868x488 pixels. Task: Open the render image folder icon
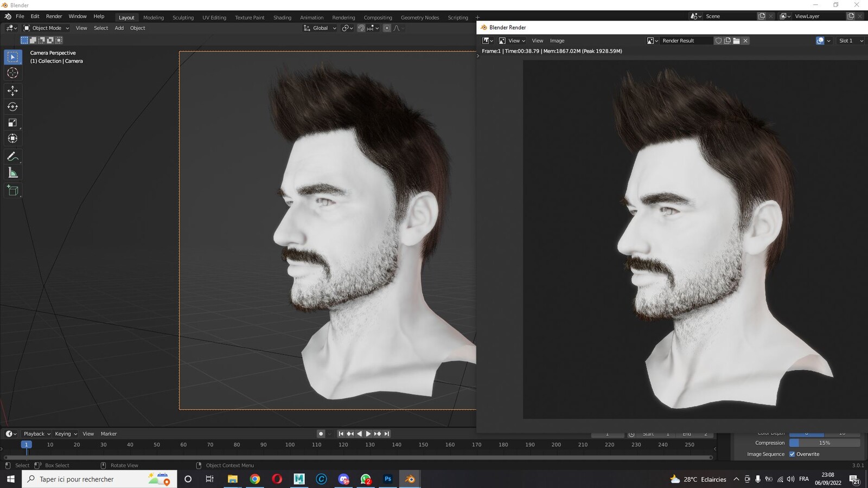(736, 41)
